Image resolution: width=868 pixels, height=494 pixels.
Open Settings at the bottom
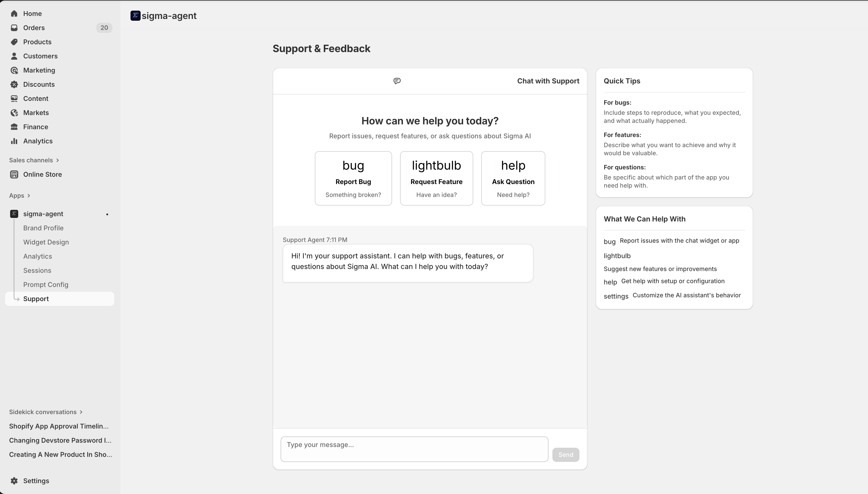click(36, 480)
